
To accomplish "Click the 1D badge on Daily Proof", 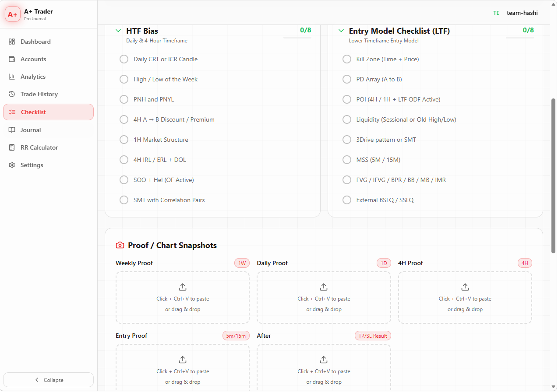I will [384, 263].
